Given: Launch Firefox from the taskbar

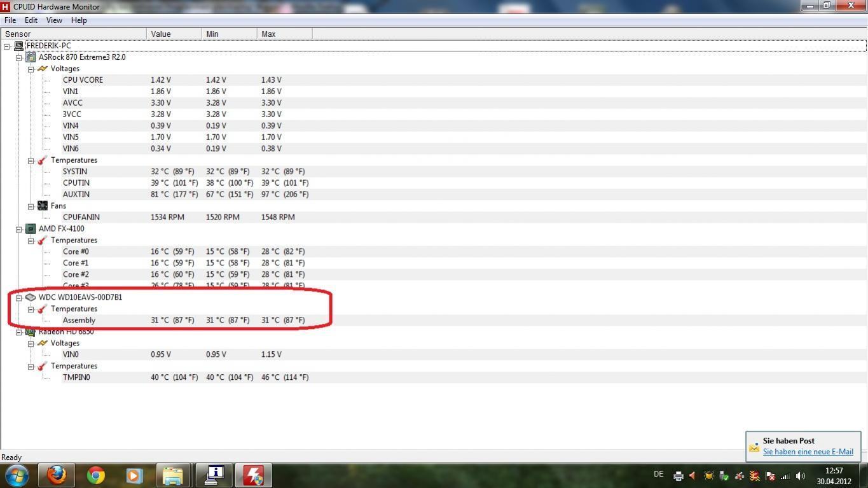Looking at the screenshot, I should click(x=57, y=475).
